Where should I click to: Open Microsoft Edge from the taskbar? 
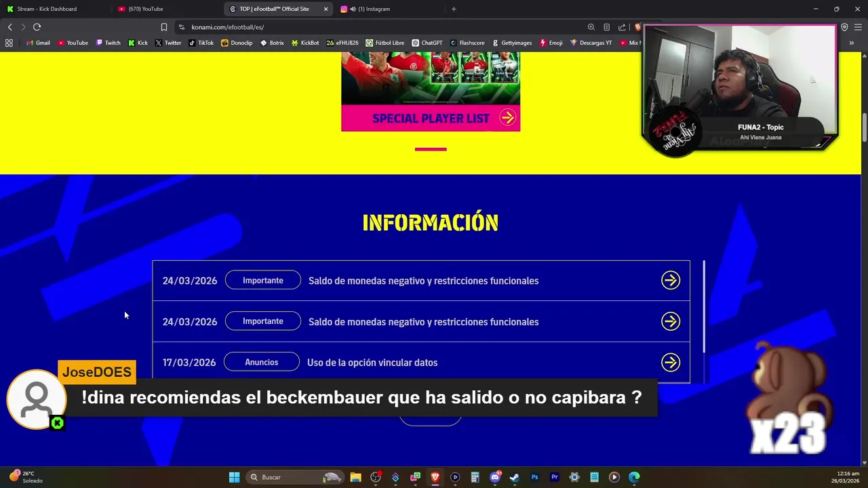pyautogui.click(x=634, y=477)
